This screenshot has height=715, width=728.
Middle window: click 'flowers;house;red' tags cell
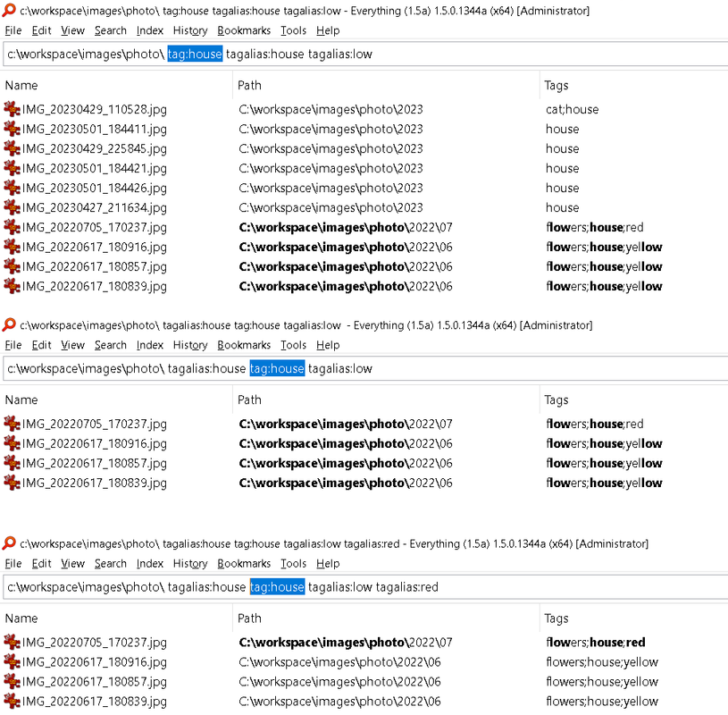(x=595, y=424)
